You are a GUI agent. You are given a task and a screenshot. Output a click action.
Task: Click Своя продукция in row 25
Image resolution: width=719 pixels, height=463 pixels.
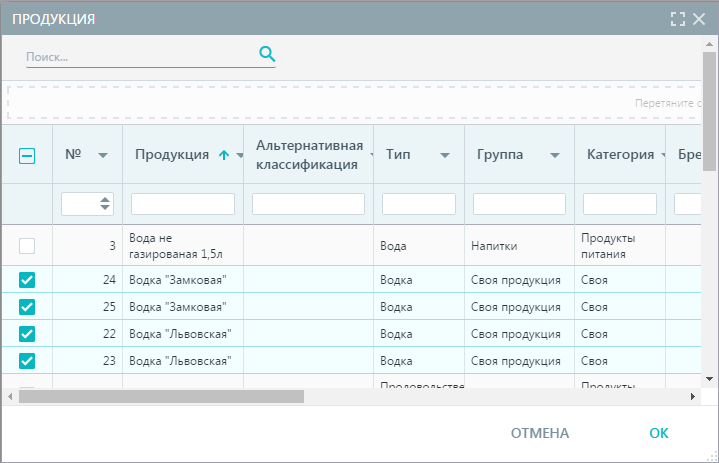point(516,307)
